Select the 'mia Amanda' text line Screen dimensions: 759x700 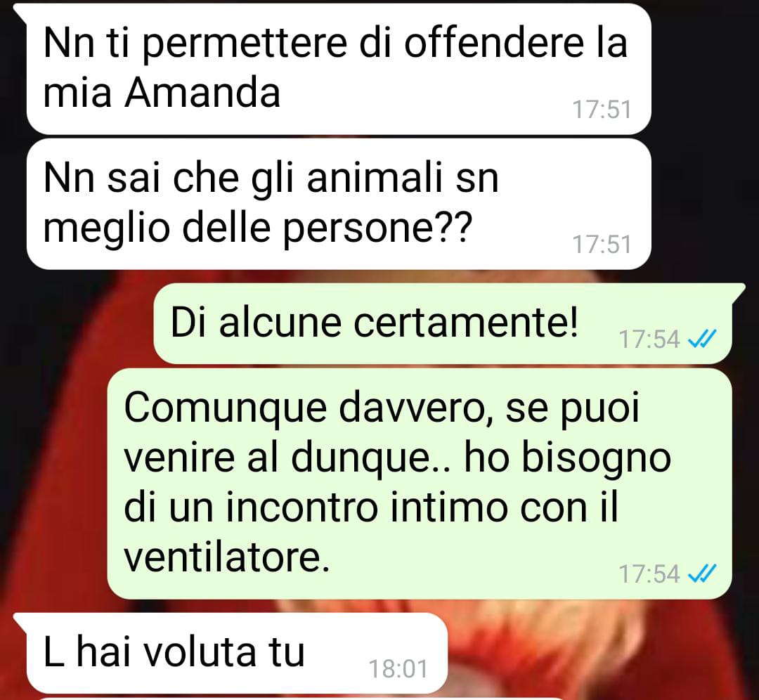[162, 93]
